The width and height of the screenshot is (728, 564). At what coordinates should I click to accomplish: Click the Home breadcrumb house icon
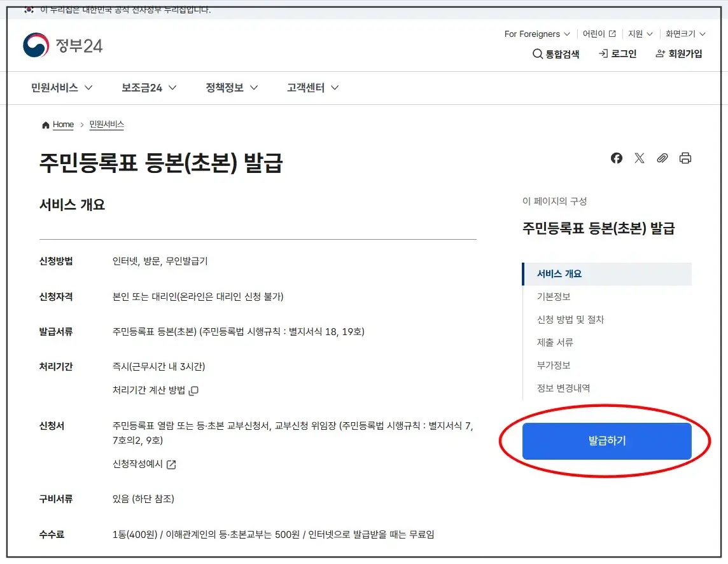(x=46, y=125)
